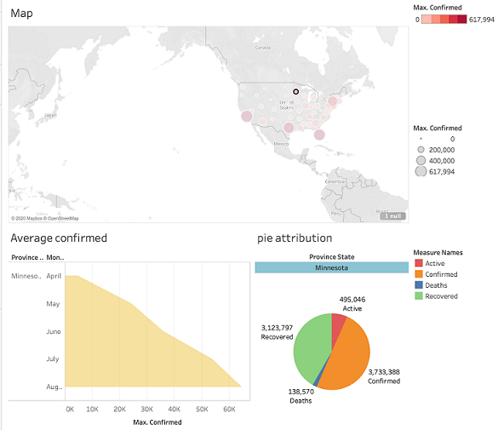Select the Active red legend swatch
The height and width of the screenshot is (430, 504).
click(x=419, y=263)
